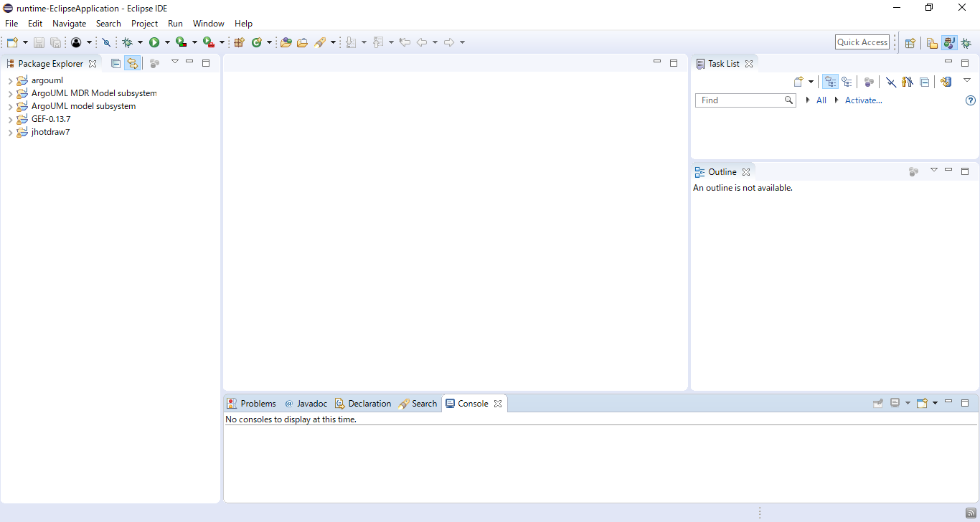Screen dimensions: 980x522
Task: Click the New Java Class icon
Action: click(x=257, y=42)
